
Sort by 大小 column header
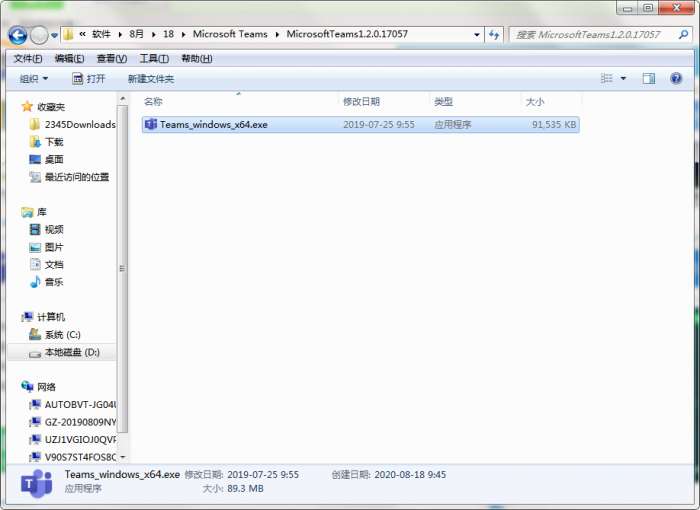(535, 102)
